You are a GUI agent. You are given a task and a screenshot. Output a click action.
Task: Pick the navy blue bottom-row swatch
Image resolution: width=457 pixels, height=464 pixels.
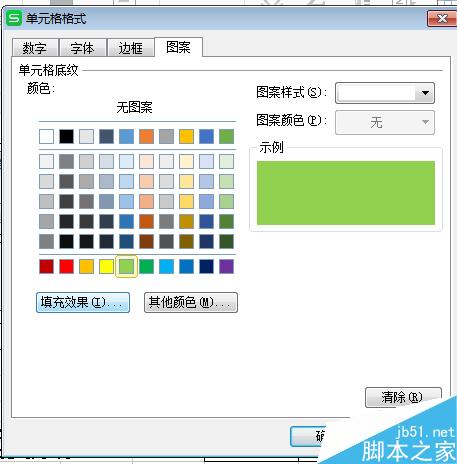(x=206, y=266)
